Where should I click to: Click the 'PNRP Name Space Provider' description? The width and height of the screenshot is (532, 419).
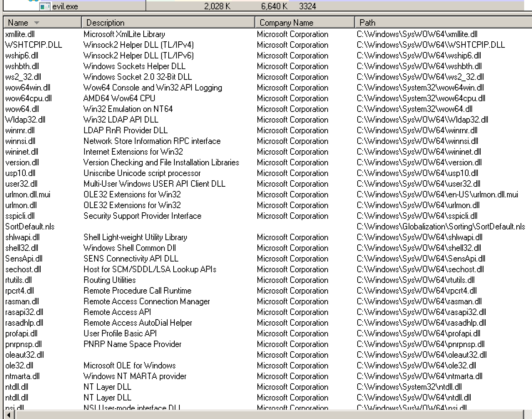[132, 344]
